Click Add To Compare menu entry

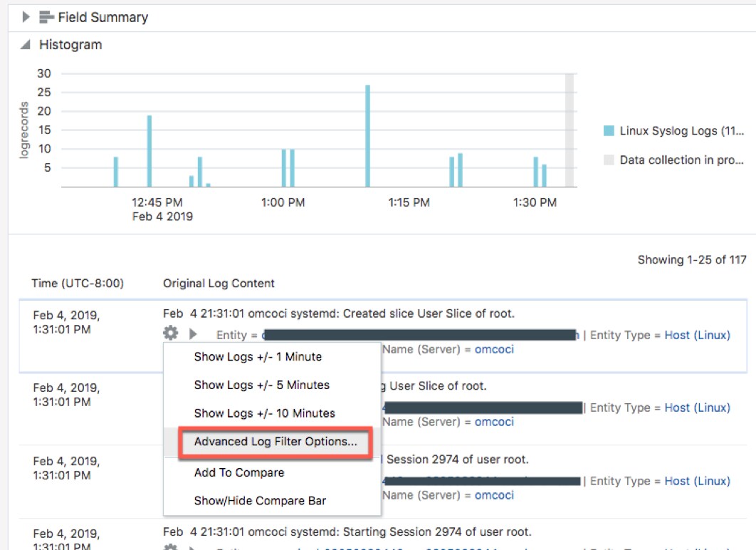point(238,472)
